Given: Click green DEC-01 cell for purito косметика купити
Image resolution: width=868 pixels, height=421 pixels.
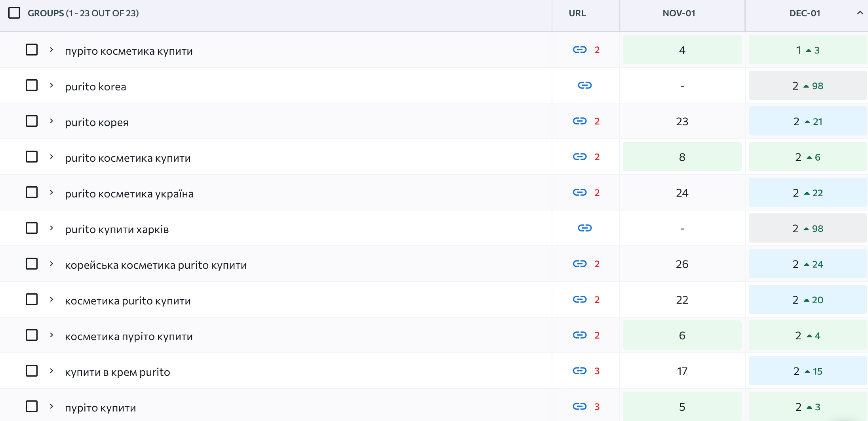Looking at the screenshot, I should tap(807, 157).
